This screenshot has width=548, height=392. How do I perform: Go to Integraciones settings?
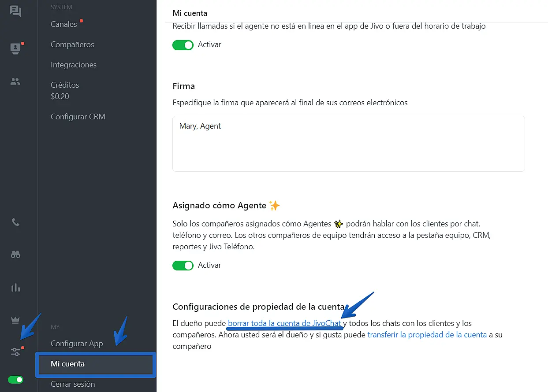click(x=74, y=65)
